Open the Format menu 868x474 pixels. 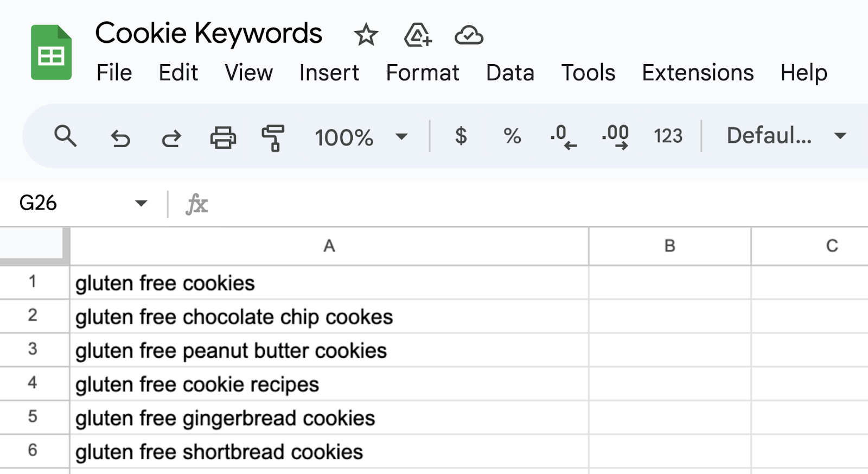[x=423, y=72]
